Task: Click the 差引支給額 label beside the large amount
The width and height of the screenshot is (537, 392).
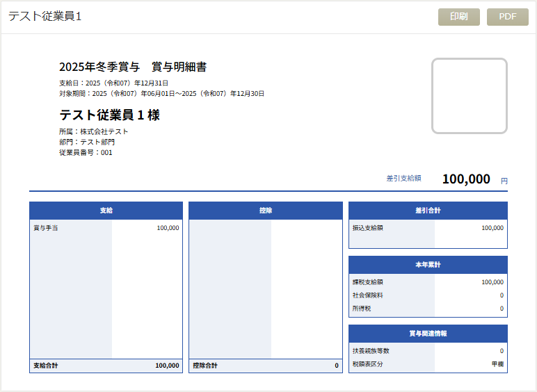Action: click(403, 179)
